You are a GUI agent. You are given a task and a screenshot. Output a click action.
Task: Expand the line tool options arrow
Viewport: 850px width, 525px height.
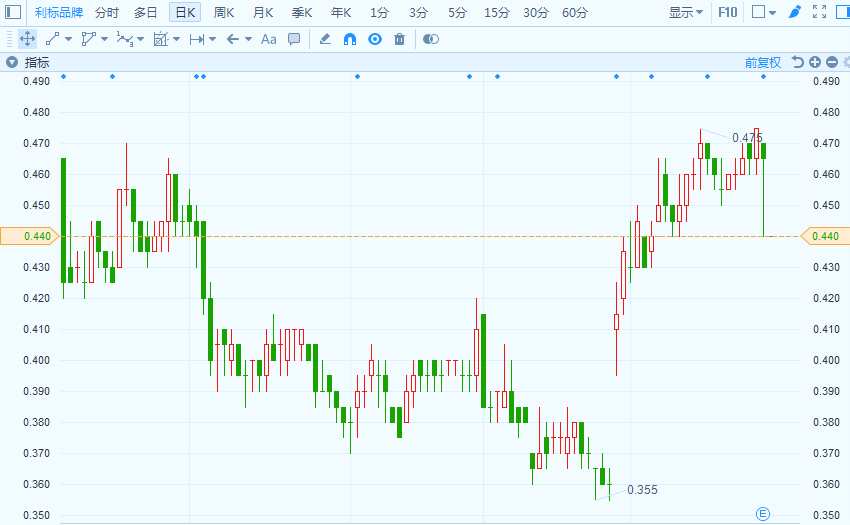point(68,39)
